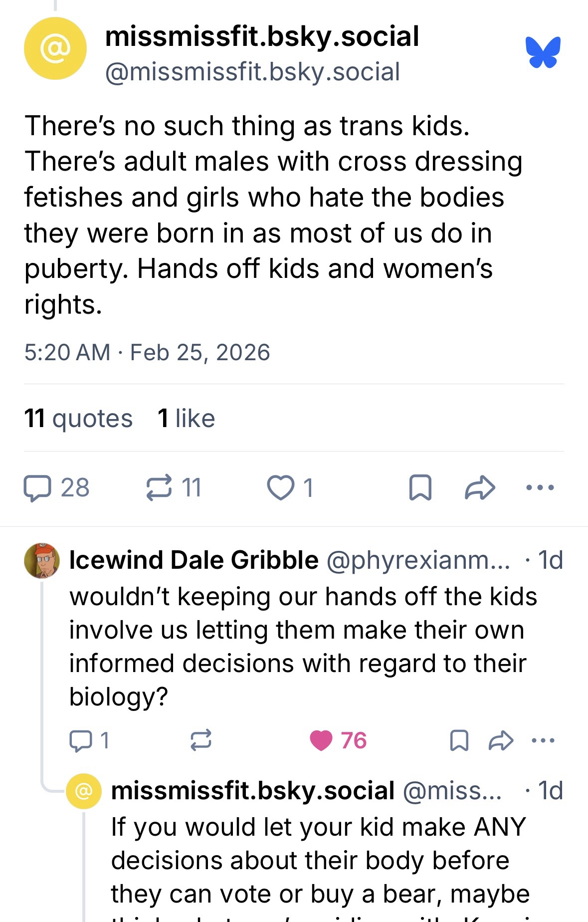Bookmark the main post

click(x=420, y=488)
